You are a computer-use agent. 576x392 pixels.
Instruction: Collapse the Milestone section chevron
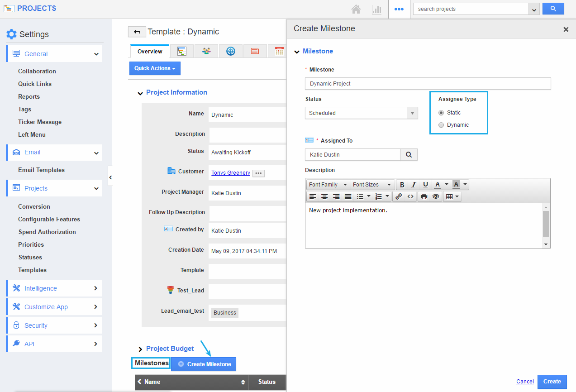click(297, 52)
